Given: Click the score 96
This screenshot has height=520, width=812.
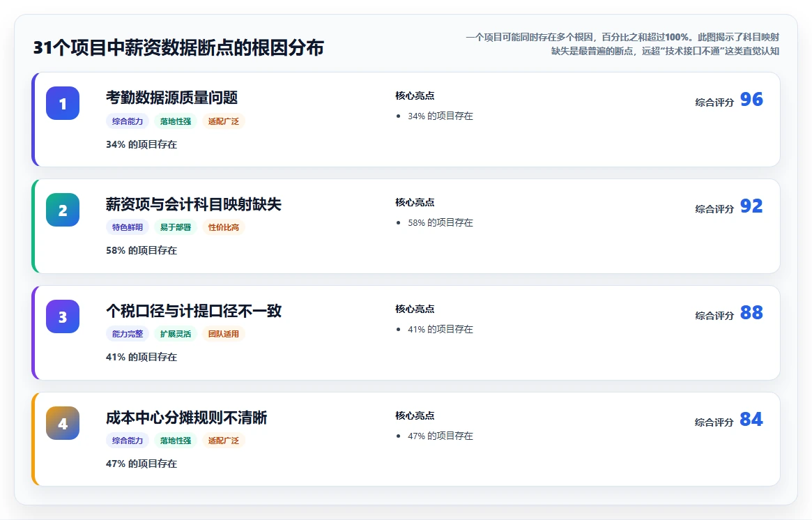Looking at the screenshot, I should 751,99.
